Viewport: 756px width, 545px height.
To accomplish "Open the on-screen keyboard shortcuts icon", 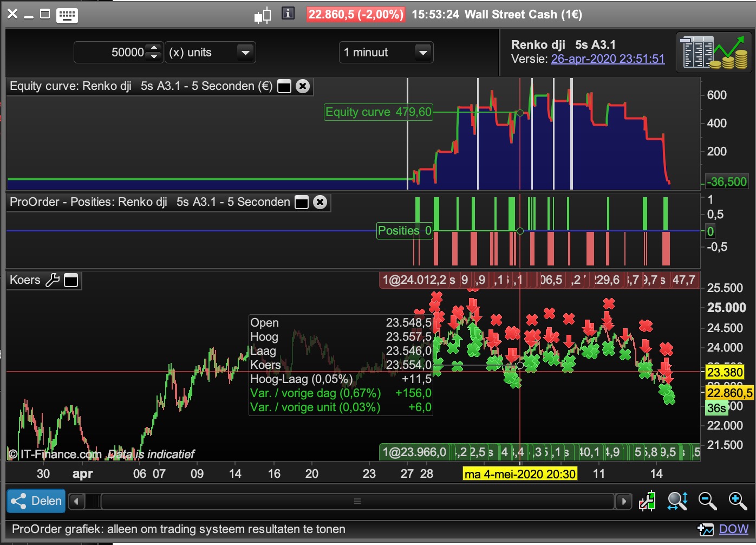I will 67,15.
